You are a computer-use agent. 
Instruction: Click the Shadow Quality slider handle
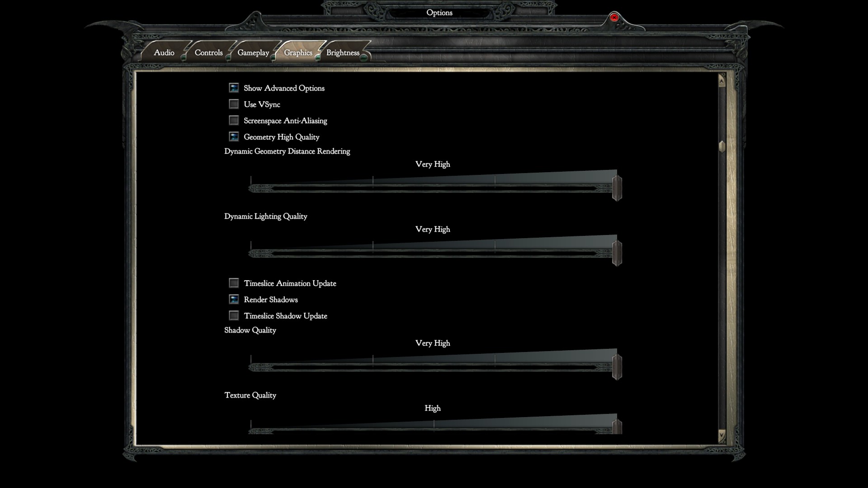[x=617, y=367]
